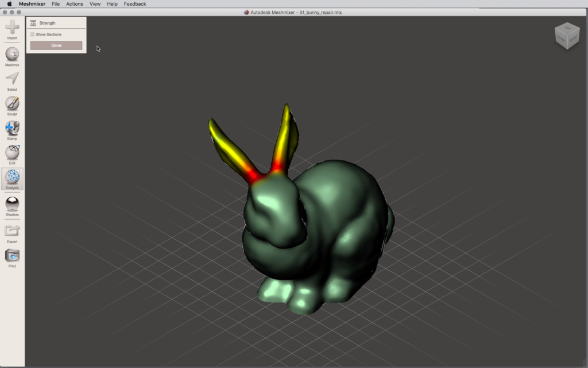Click the Feedback menu item
This screenshot has width=588, height=368.
(135, 4)
